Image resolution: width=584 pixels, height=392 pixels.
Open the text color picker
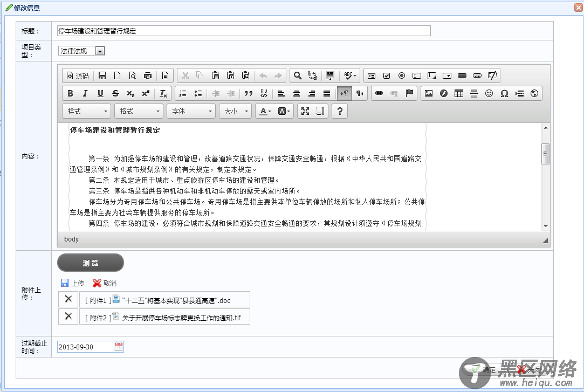click(x=265, y=111)
